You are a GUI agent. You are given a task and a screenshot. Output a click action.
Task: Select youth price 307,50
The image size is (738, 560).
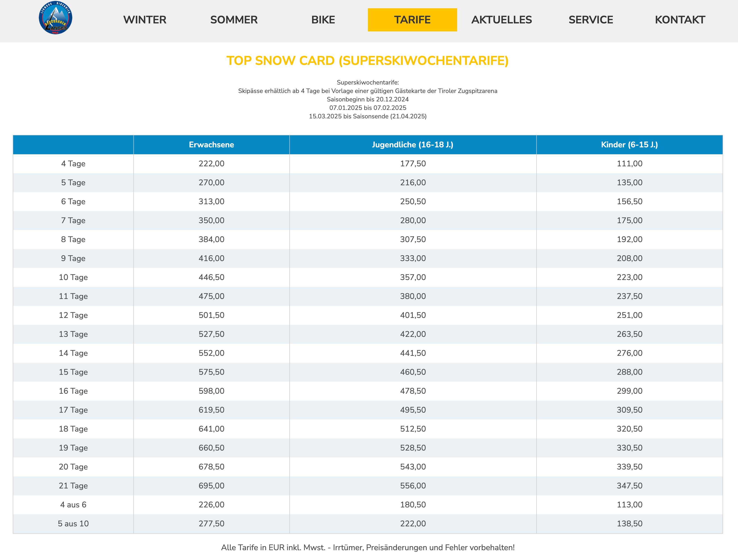tap(413, 240)
